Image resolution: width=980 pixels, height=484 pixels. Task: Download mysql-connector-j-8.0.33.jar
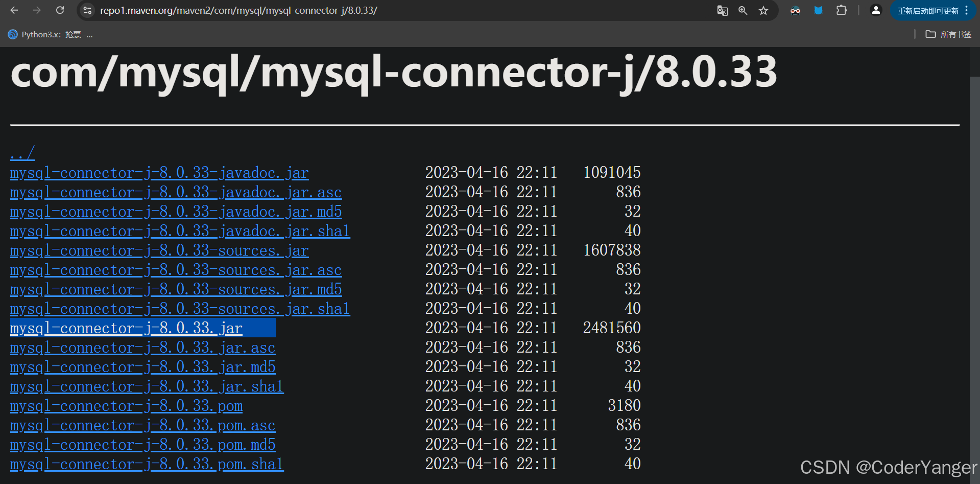pyautogui.click(x=126, y=328)
